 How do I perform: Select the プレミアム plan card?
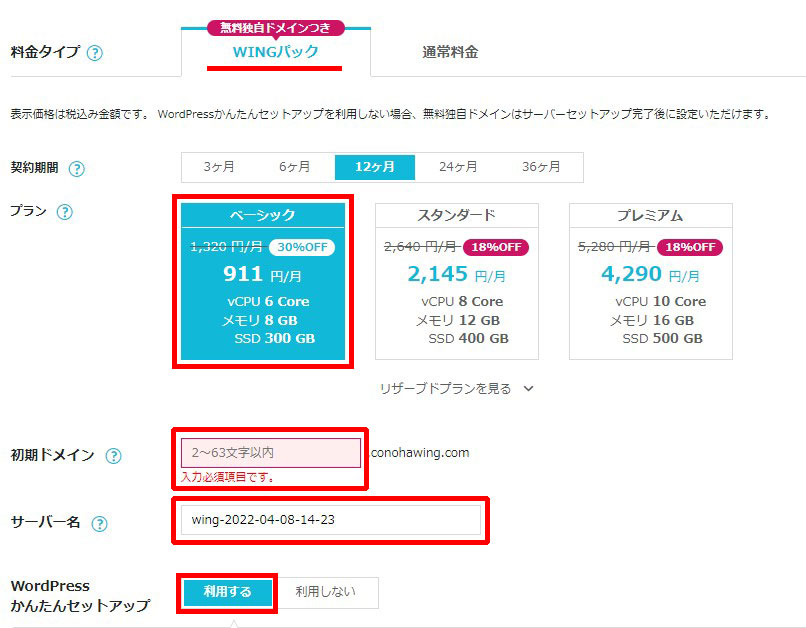(651, 281)
